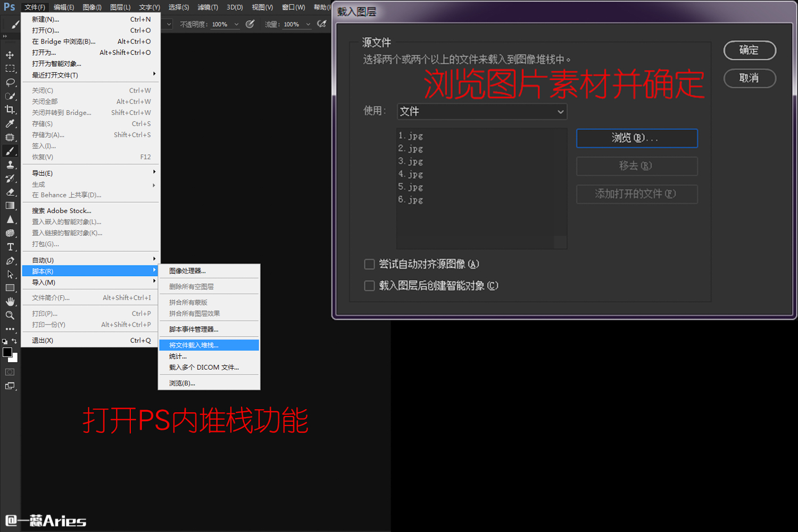Expand the 不透明度 opacity dropdown arrow
This screenshot has height=532, width=798.
[x=236, y=24]
